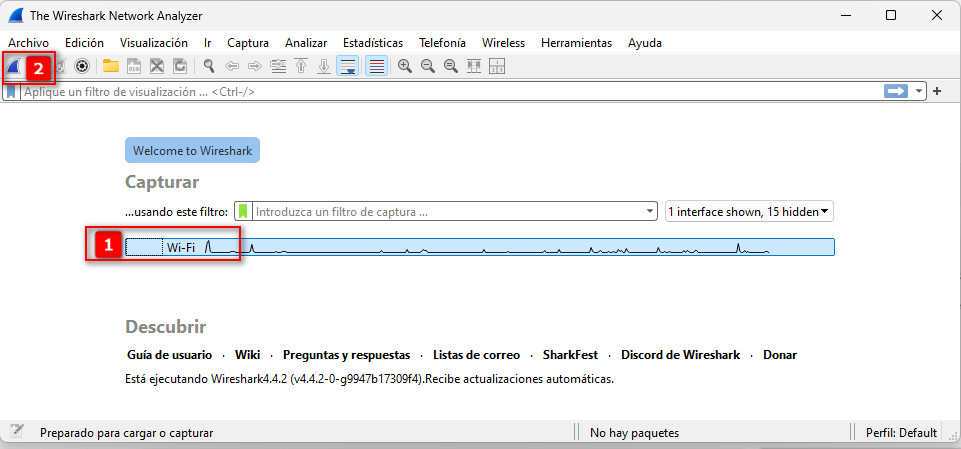Open the '1 interface shown, 15 hidden' dropdown
The height and width of the screenshot is (449, 961).
coord(750,212)
